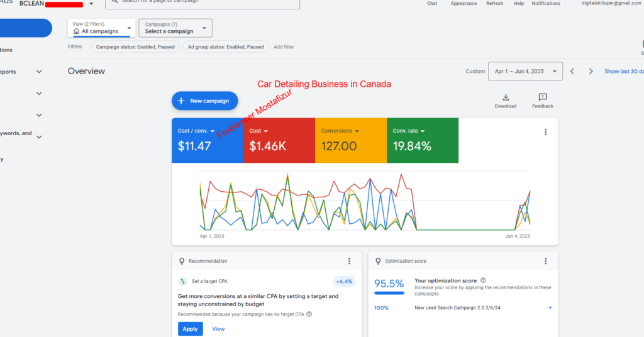
Task: Click the search magnifier icon
Action: 114,2
